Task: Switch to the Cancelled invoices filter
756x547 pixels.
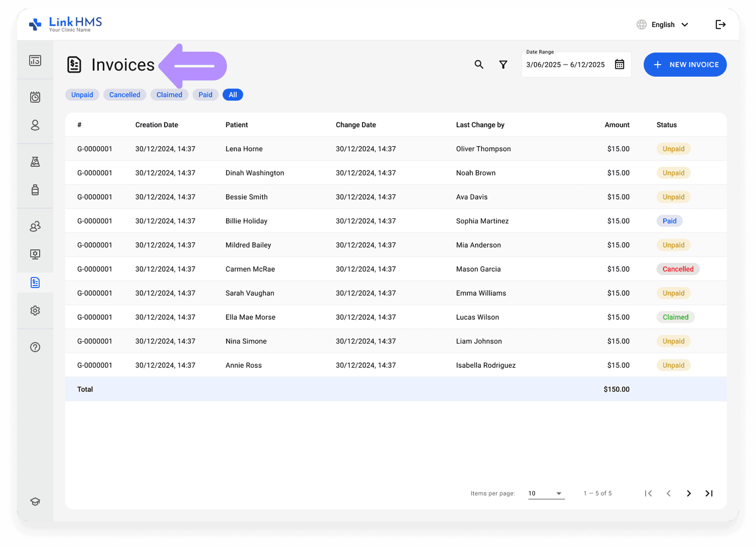Action: (124, 94)
